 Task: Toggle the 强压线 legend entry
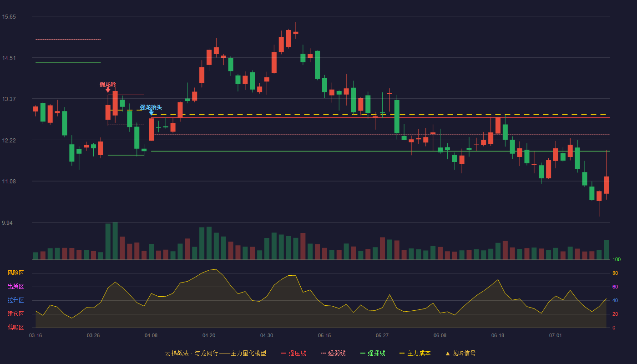tap(293, 353)
